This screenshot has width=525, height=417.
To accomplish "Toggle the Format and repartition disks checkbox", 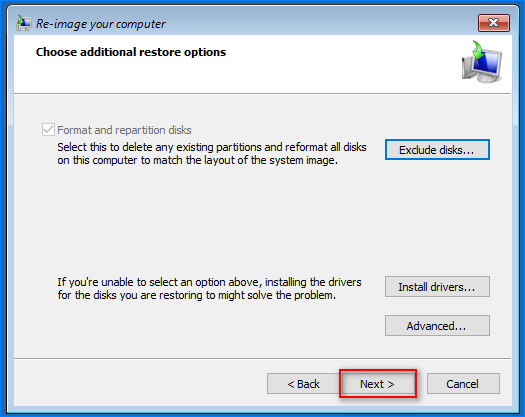I will point(48,130).
